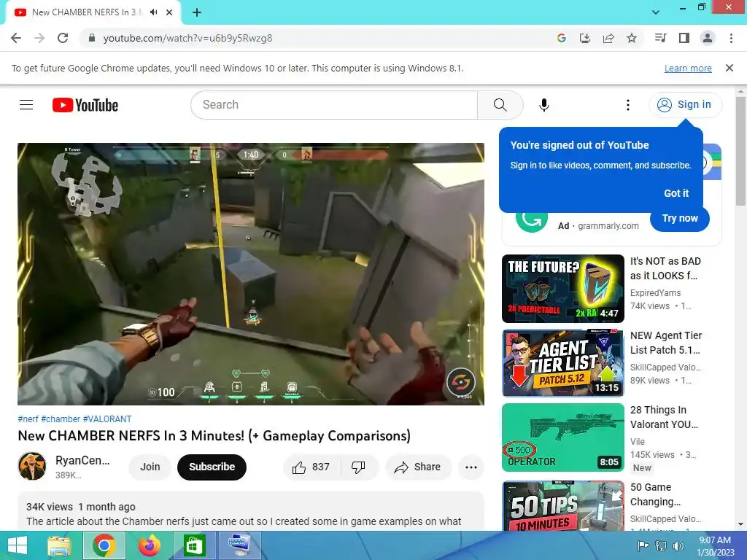Close the New CHAMBER NERFS tab
Image resolution: width=747 pixels, height=560 pixels.
point(169,12)
